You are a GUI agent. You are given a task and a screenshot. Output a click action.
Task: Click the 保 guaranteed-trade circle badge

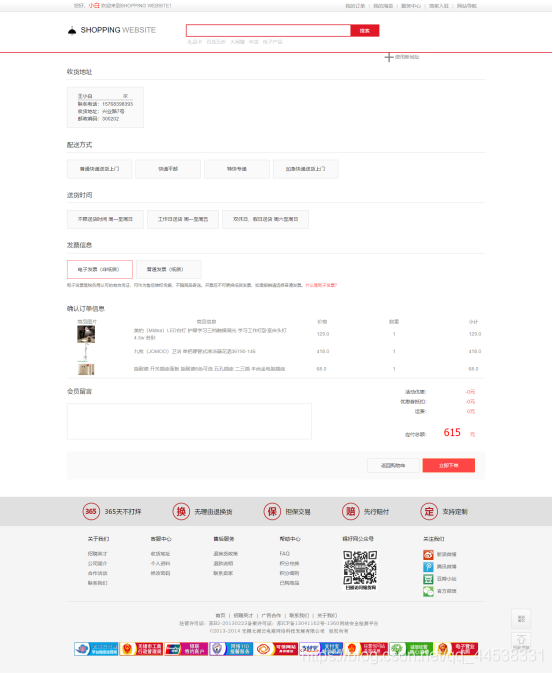(x=272, y=512)
